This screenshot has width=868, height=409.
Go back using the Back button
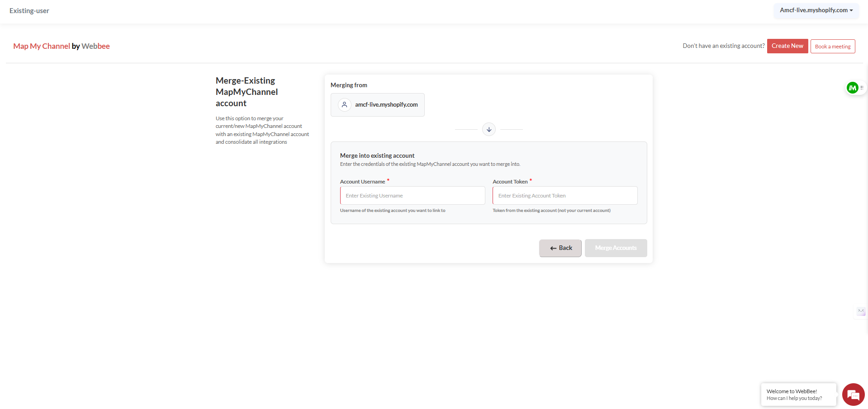coord(560,248)
